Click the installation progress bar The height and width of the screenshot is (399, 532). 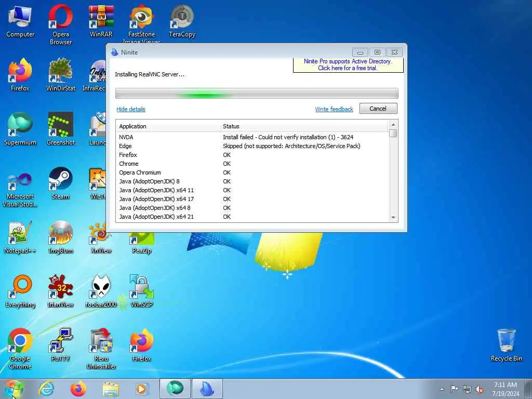click(x=257, y=94)
